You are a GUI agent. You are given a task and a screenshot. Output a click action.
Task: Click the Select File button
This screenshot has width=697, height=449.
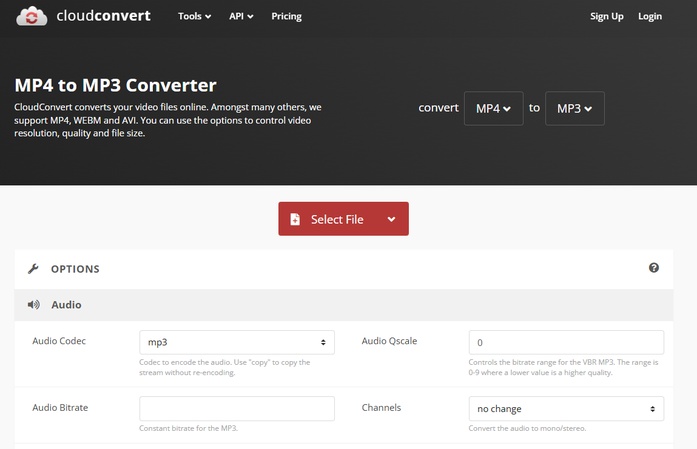(344, 219)
